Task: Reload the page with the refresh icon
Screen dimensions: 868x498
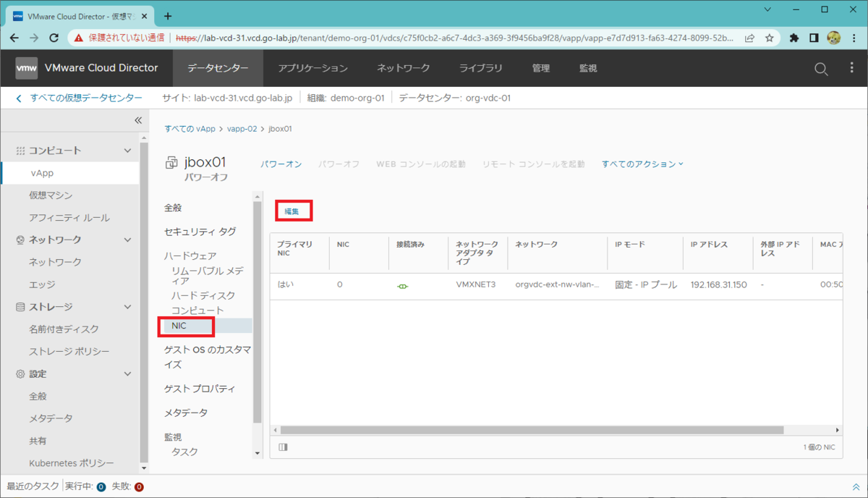Action: pos(54,38)
